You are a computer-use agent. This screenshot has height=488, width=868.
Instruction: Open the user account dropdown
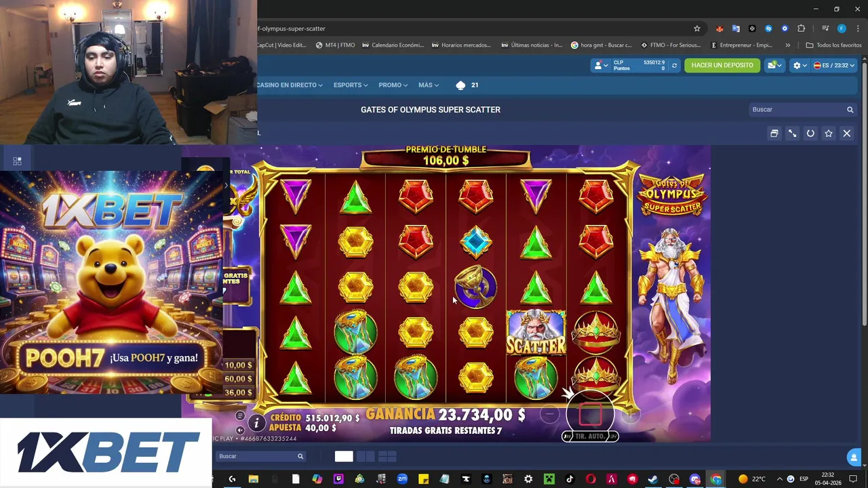601,66
